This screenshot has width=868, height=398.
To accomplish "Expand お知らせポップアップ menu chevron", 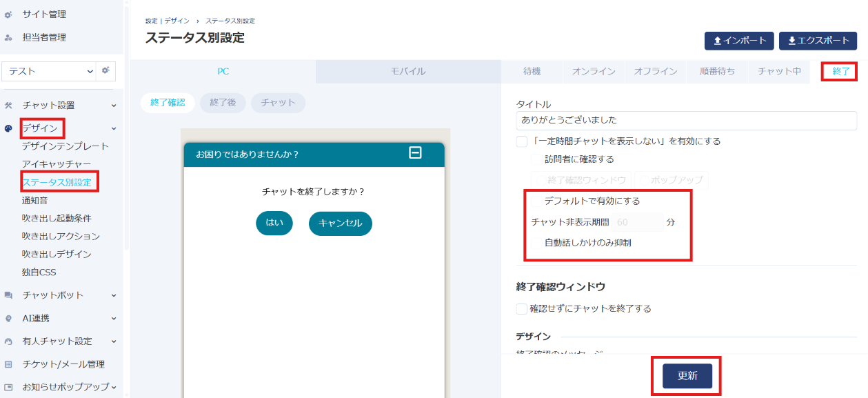I will click(x=114, y=388).
